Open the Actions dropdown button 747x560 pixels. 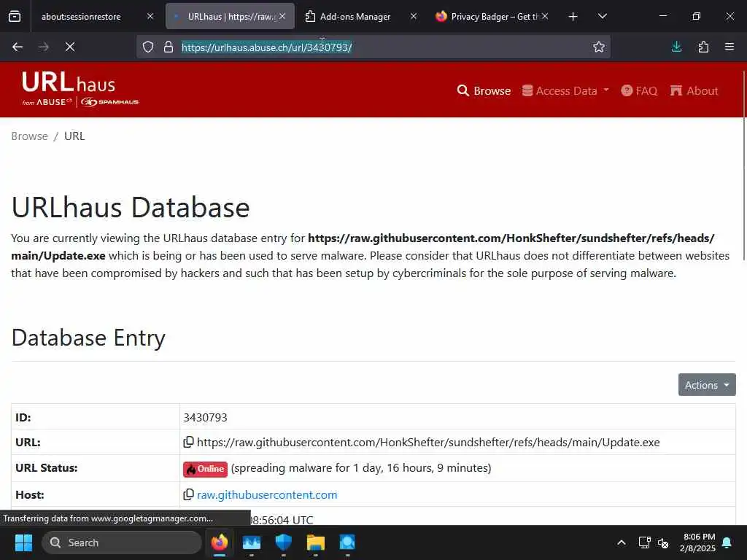coord(707,385)
